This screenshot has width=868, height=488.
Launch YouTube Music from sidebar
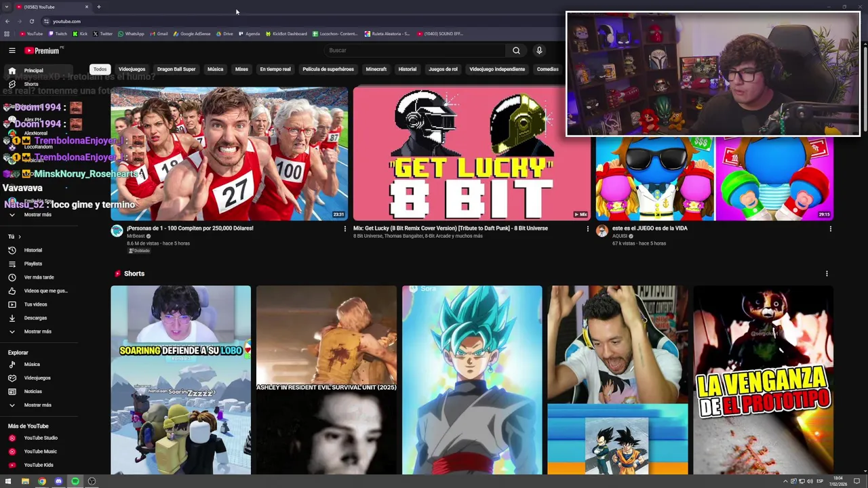click(40, 451)
